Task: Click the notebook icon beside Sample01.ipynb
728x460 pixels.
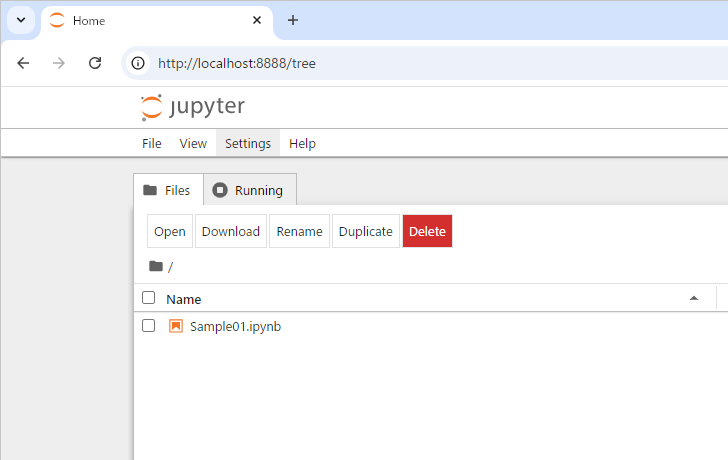Action: click(x=176, y=326)
